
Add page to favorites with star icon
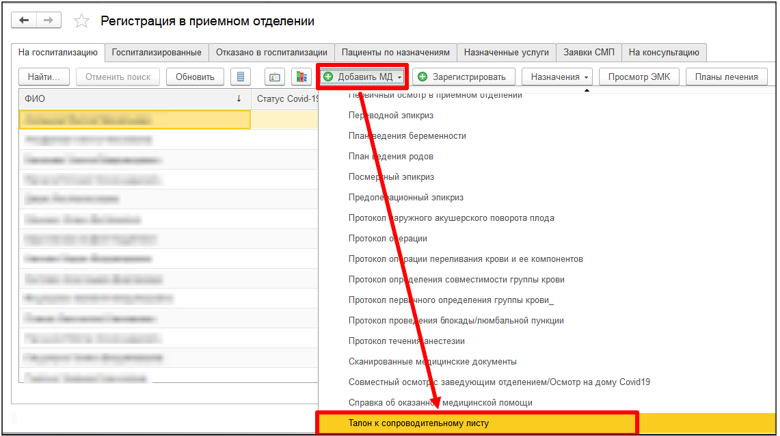pos(82,21)
